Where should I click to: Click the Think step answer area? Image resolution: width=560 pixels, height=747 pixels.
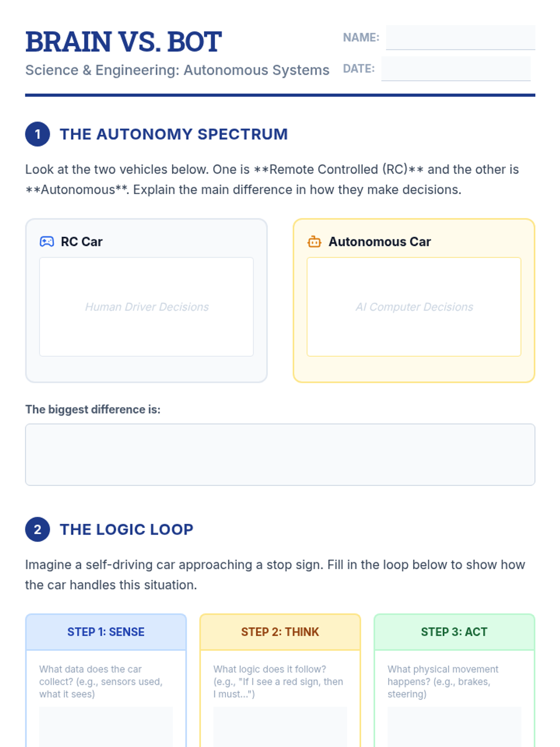pos(280,726)
